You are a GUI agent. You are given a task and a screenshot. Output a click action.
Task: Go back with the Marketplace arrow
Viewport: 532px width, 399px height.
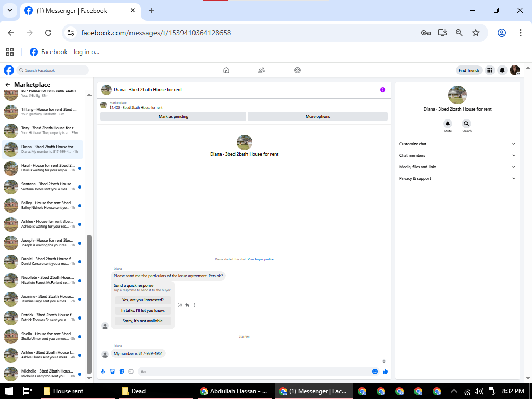8,85
